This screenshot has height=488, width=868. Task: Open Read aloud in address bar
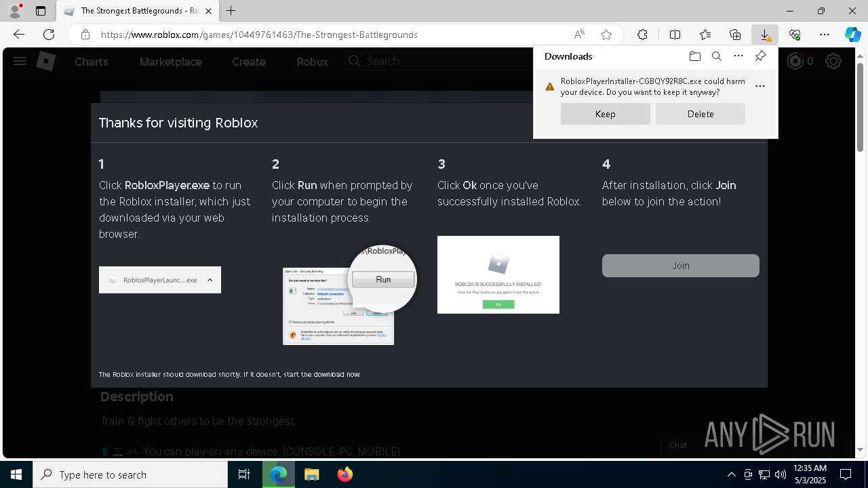(579, 35)
